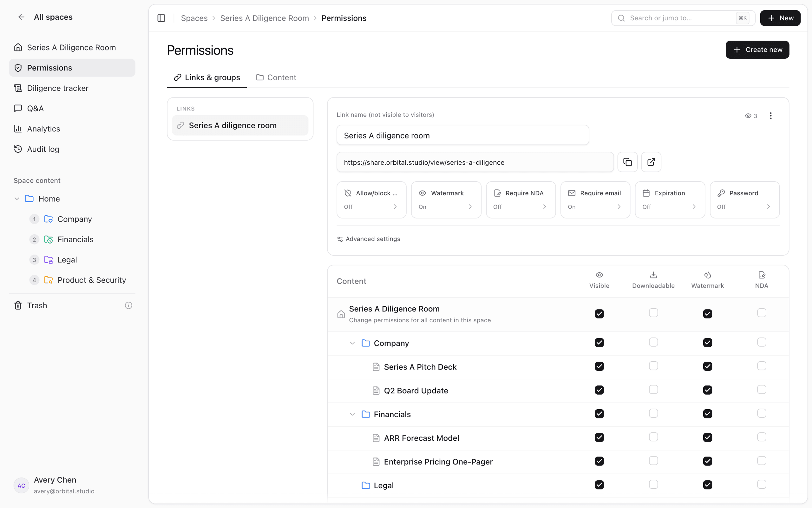Open Expiration settings card
Image resolution: width=812 pixels, height=508 pixels.
pyautogui.click(x=670, y=200)
